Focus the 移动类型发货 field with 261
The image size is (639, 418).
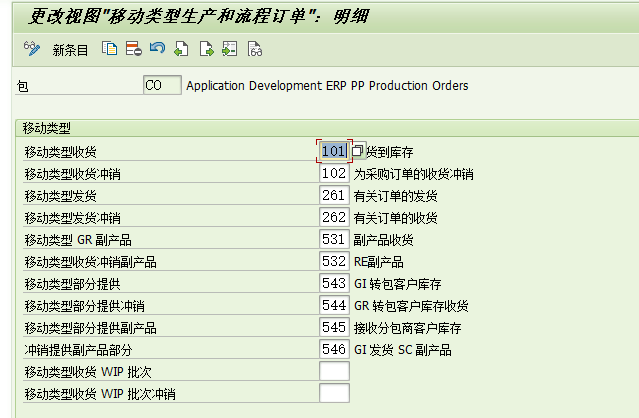(334, 195)
